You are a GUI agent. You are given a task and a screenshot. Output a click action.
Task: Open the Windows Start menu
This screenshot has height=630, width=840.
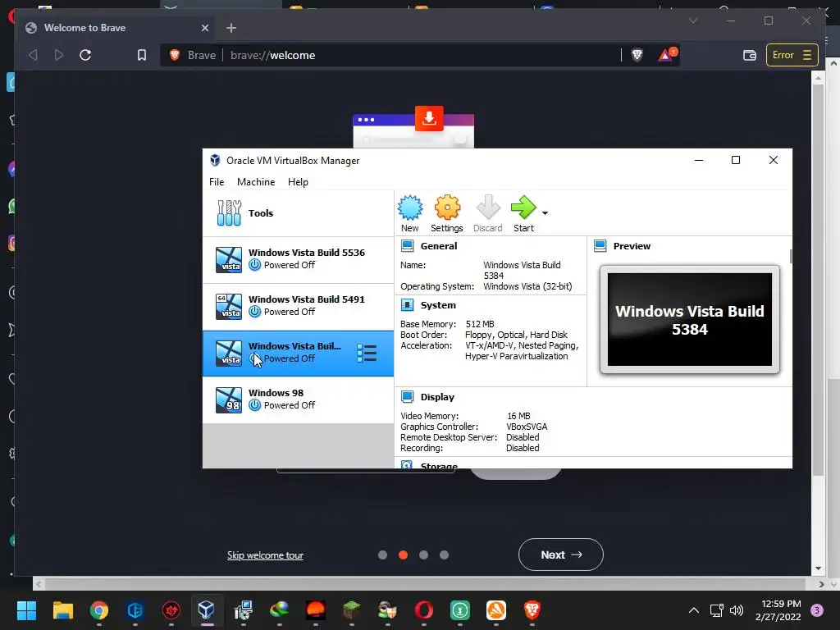pyautogui.click(x=26, y=610)
